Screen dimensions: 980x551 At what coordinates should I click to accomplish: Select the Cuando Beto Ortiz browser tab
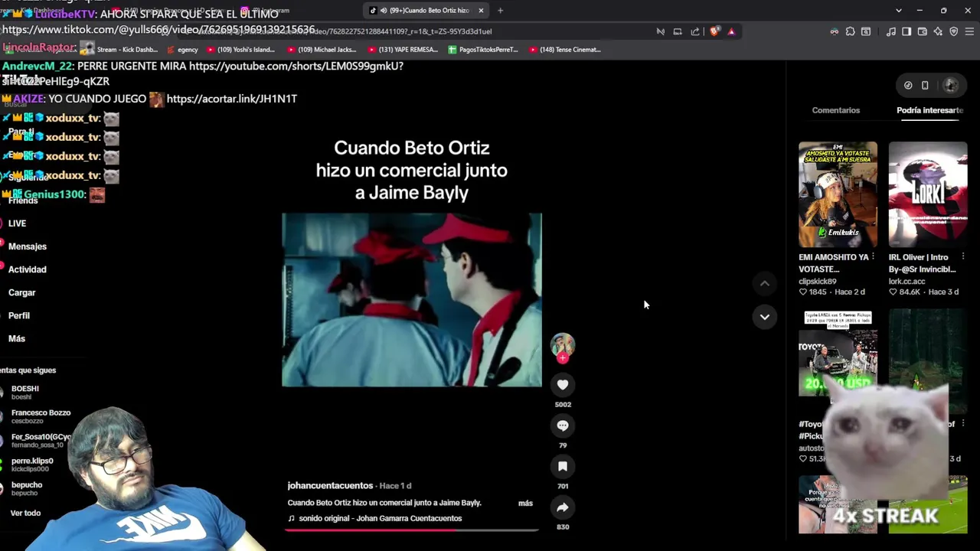pyautogui.click(x=425, y=10)
